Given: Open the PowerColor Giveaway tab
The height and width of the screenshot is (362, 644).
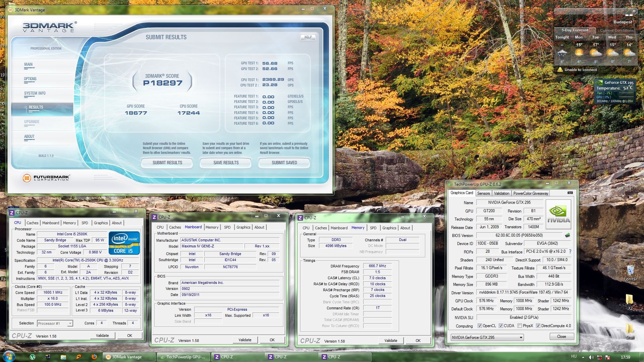Looking at the screenshot, I should pyautogui.click(x=531, y=193).
